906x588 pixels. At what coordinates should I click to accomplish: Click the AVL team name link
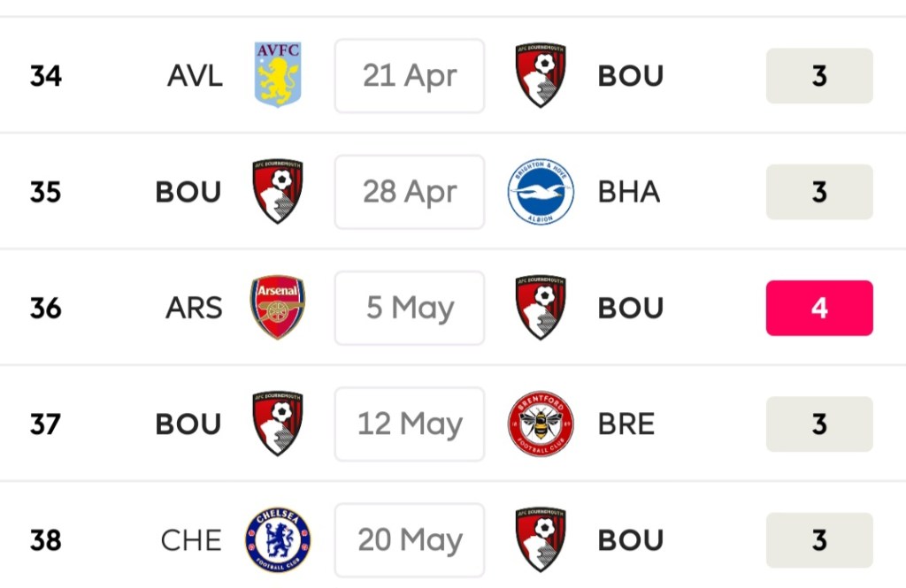(x=195, y=76)
